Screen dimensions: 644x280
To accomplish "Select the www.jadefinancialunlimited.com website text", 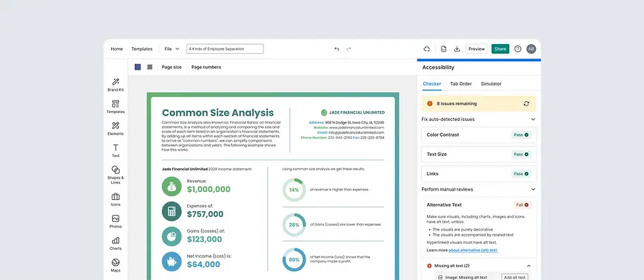I will click(356, 128).
